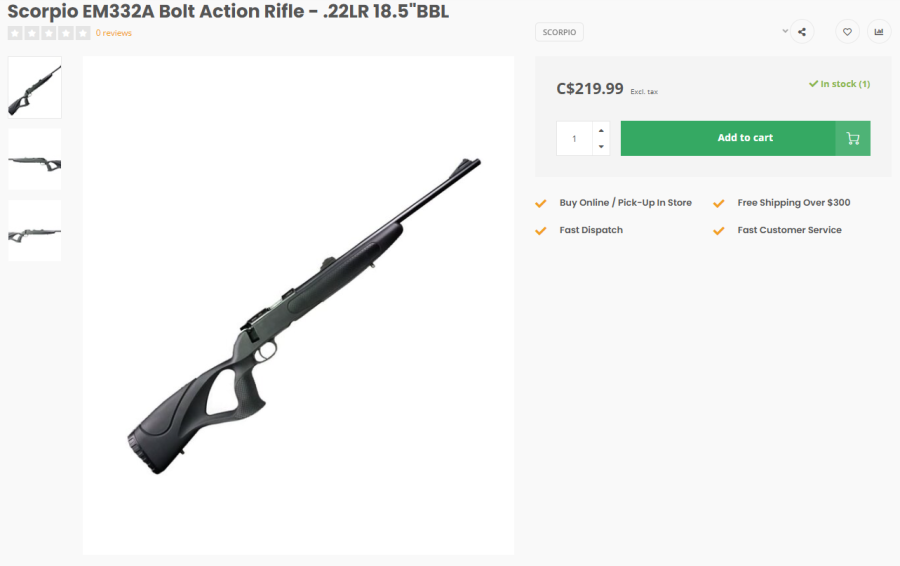
Task: Click the main rifle product image
Action: (298, 305)
